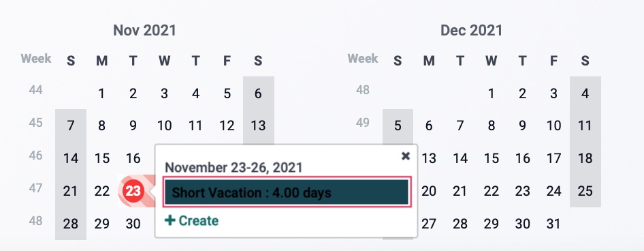Pick November 15 in the calendar
The width and height of the screenshot is (644, 251).
click(x=102, y=158)
